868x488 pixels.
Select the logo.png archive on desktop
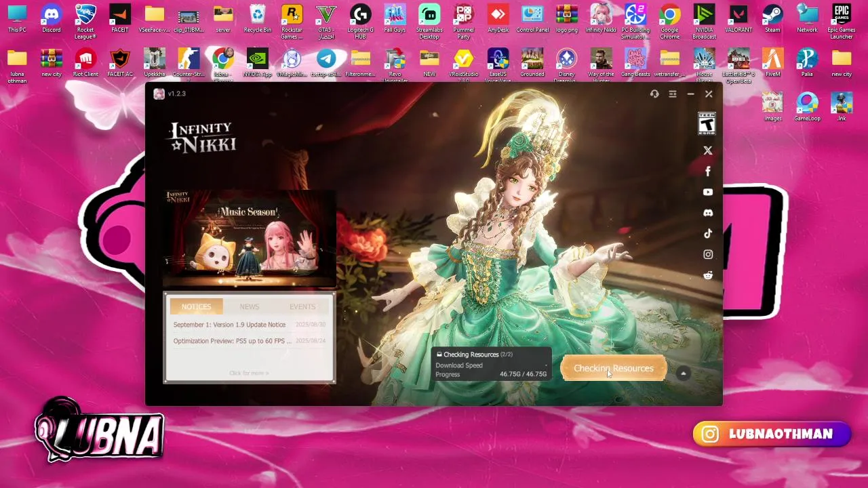pos(567,18)
